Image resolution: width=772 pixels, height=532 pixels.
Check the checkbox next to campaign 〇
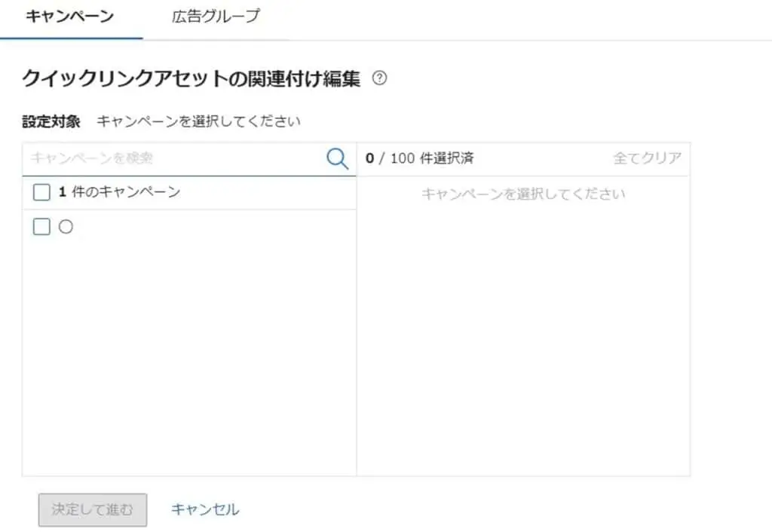tap(41, 226)
